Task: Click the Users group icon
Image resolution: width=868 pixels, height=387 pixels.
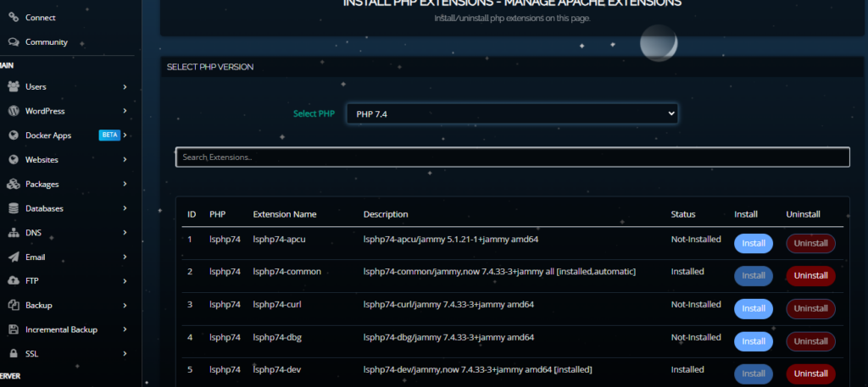Action: (x=14, y=86)
